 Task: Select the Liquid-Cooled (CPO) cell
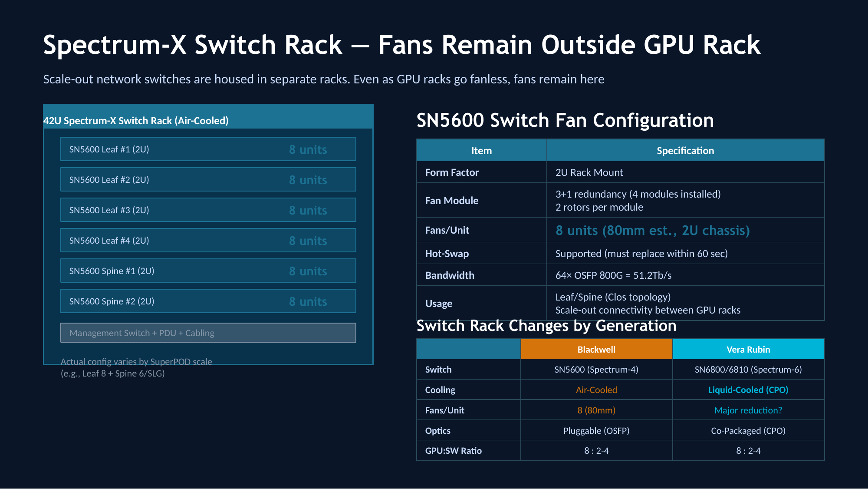click(748, 390)
